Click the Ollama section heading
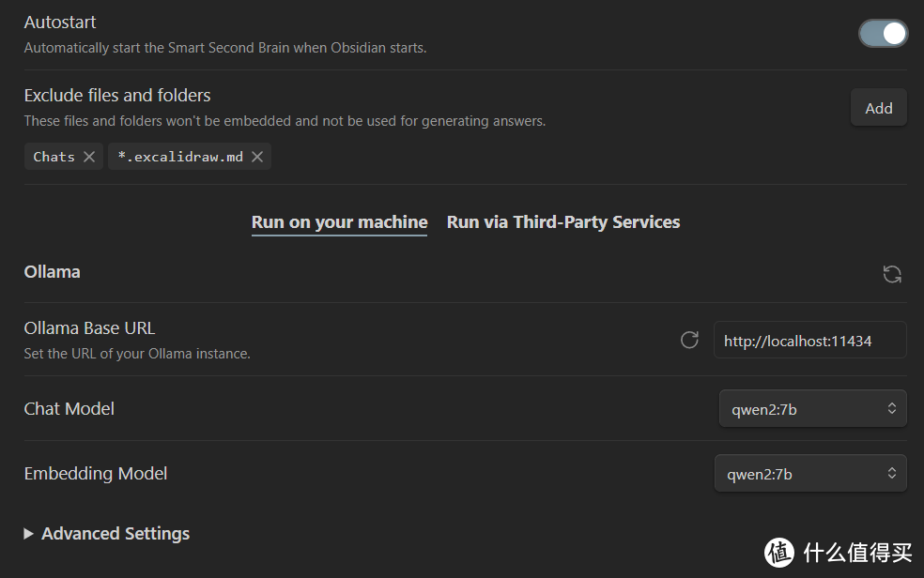Viewport: 924px width, 578px height. click(x=52, y=272)
